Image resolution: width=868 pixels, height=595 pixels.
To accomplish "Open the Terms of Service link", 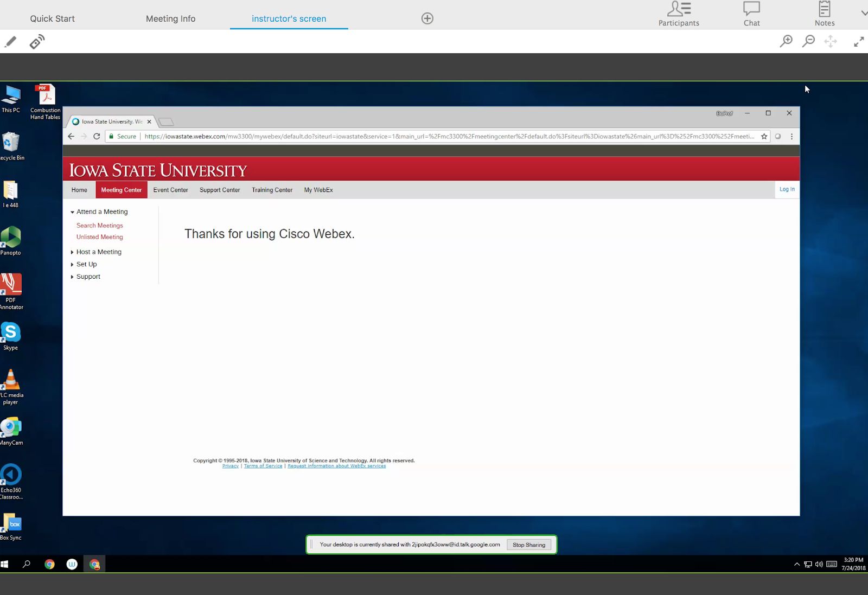I will click(263, 466).
